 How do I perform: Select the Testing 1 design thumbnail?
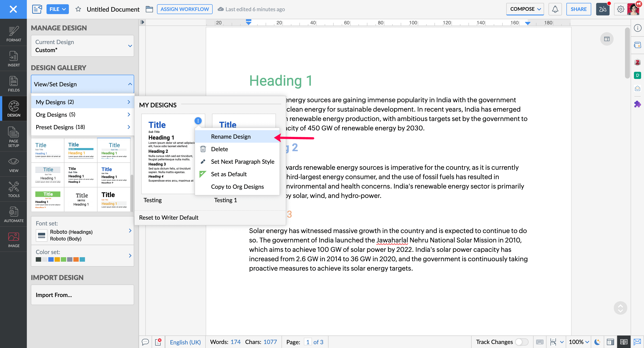pos(244,121)
